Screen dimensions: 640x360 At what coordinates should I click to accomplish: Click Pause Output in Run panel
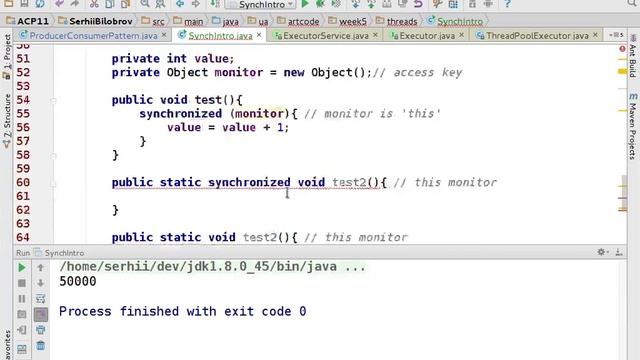click(22, 299)
